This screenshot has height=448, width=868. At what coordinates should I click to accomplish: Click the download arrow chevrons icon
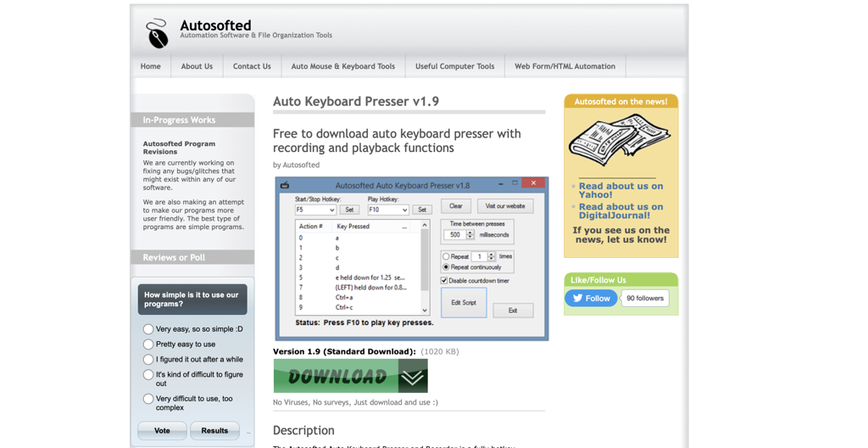[413, 376]
